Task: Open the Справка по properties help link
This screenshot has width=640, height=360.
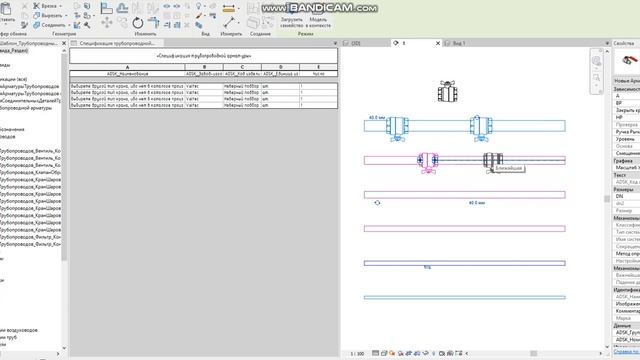Action: pyautogui.click(x=626, y=351)
